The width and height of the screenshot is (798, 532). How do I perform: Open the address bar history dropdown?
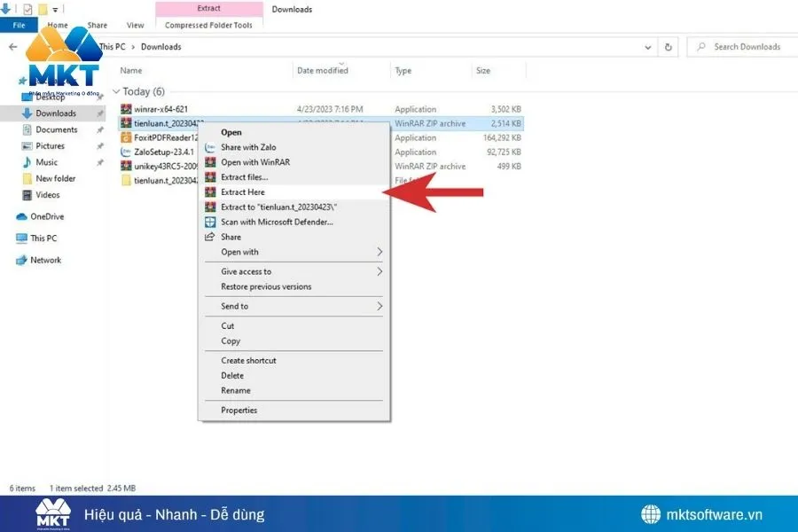pos(647,47)
